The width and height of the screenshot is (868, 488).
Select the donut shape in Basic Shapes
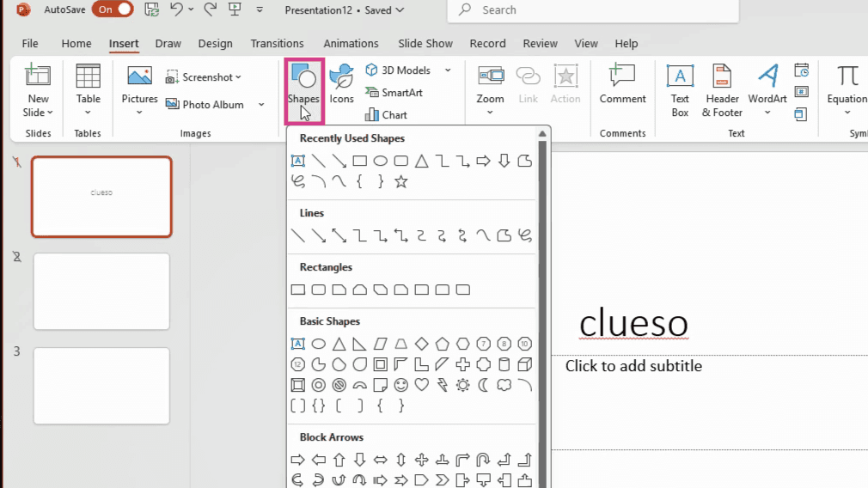point(318,385)
